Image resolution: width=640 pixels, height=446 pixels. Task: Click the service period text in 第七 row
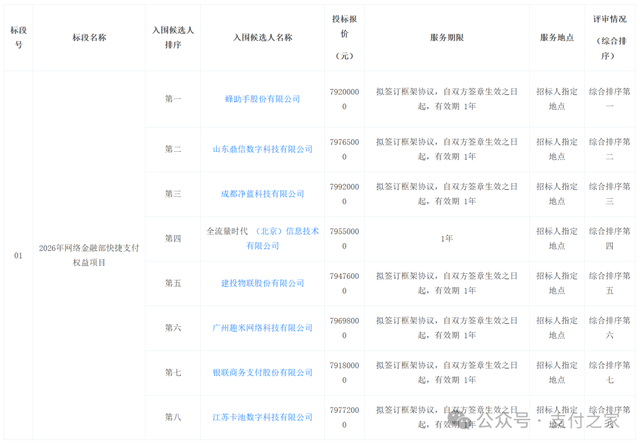click(x=447, y=372)
